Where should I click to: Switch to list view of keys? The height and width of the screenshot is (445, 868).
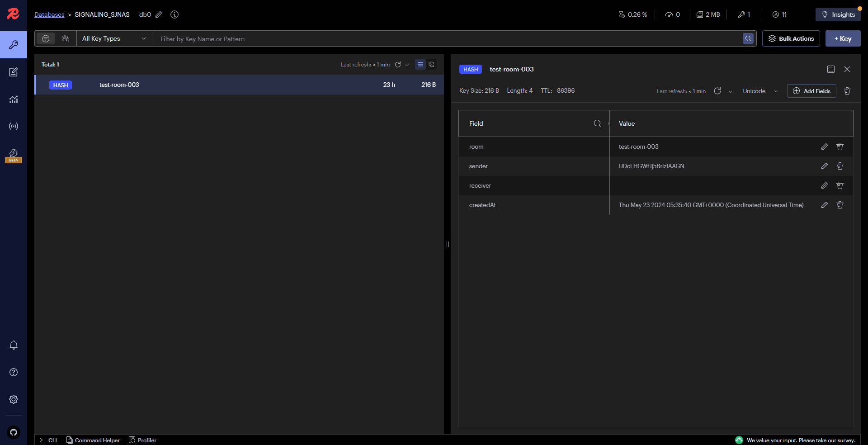[420, 65]
